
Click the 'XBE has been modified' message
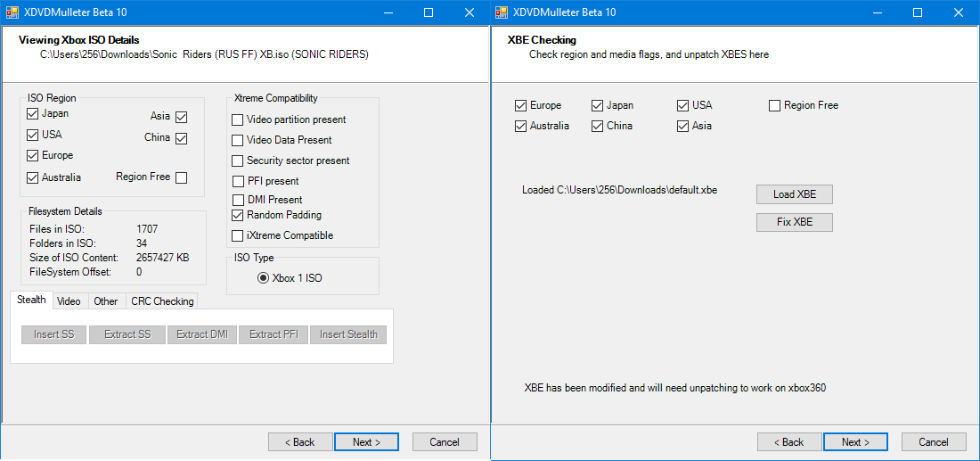[x=675, y=388]
